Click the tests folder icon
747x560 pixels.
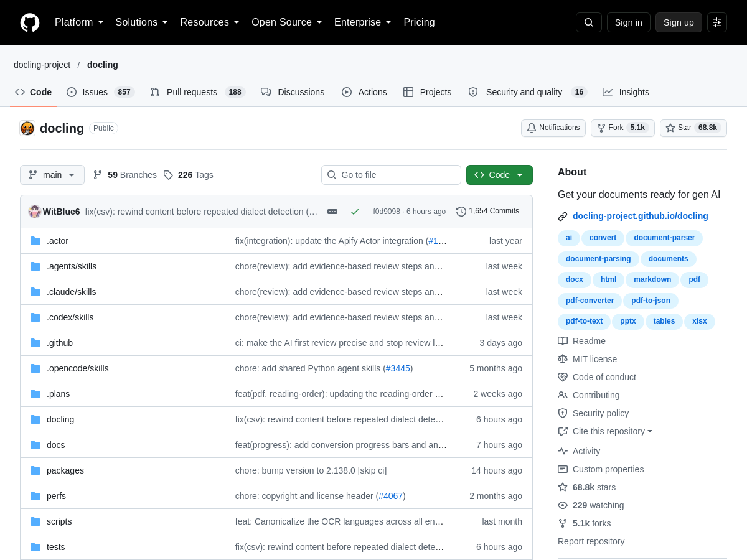[35, 547]
